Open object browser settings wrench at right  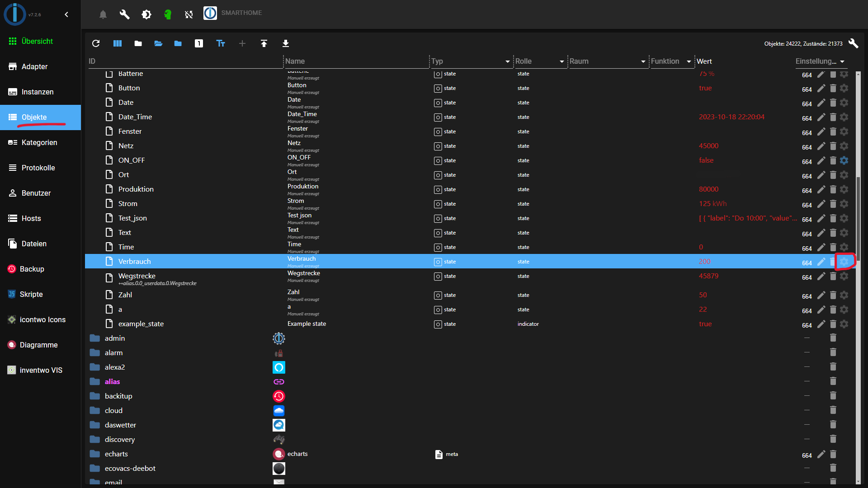tap(853, 43)
